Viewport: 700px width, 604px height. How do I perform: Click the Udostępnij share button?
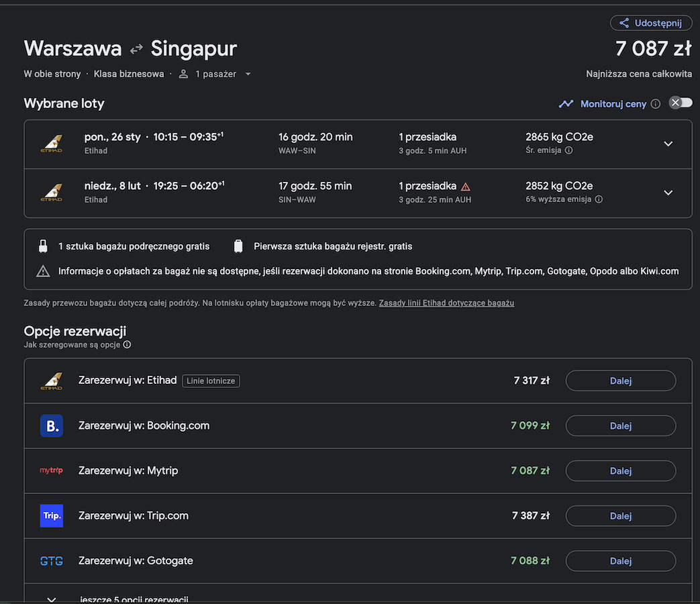pos(651,23)
